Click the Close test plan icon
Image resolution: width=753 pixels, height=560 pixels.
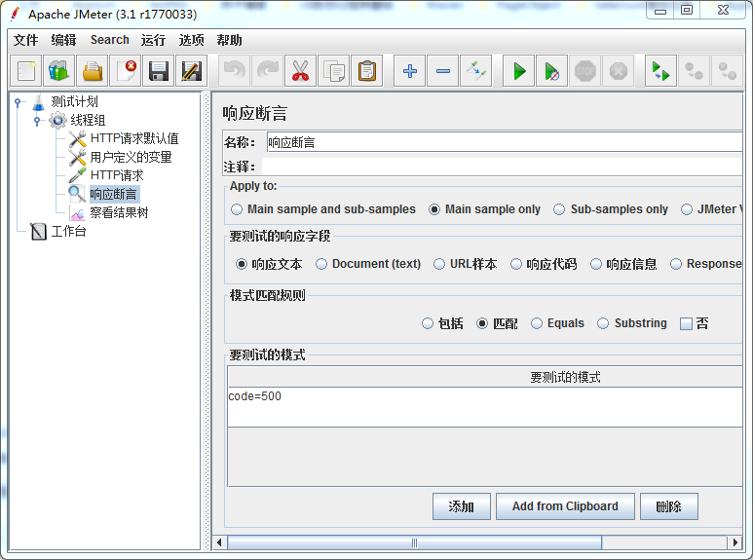point(126,71)
